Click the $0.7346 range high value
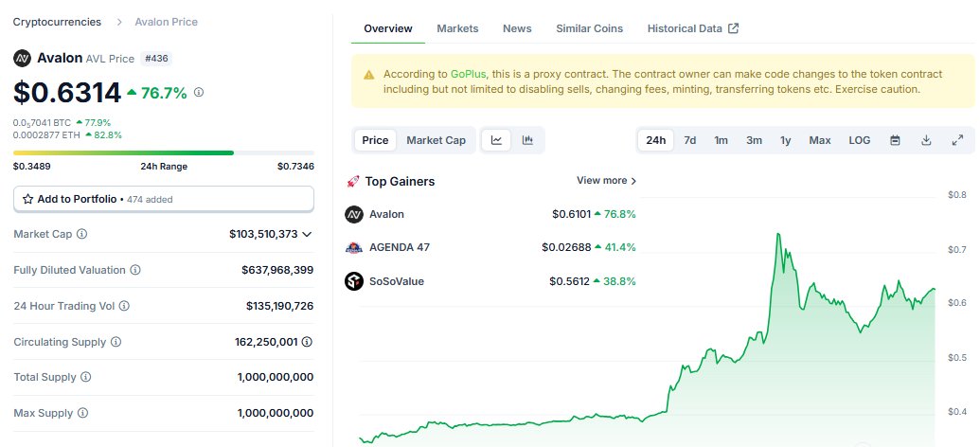This screenshot has width=980, height=447. click(x=295, y=167)
